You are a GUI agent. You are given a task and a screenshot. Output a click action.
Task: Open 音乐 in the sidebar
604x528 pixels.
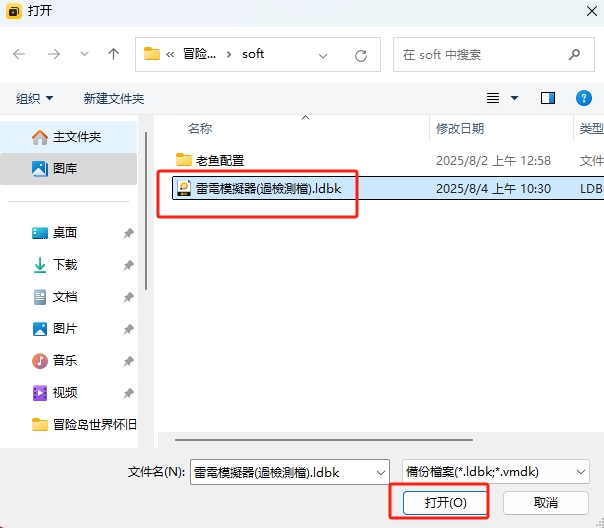click(x=65, y=361)
